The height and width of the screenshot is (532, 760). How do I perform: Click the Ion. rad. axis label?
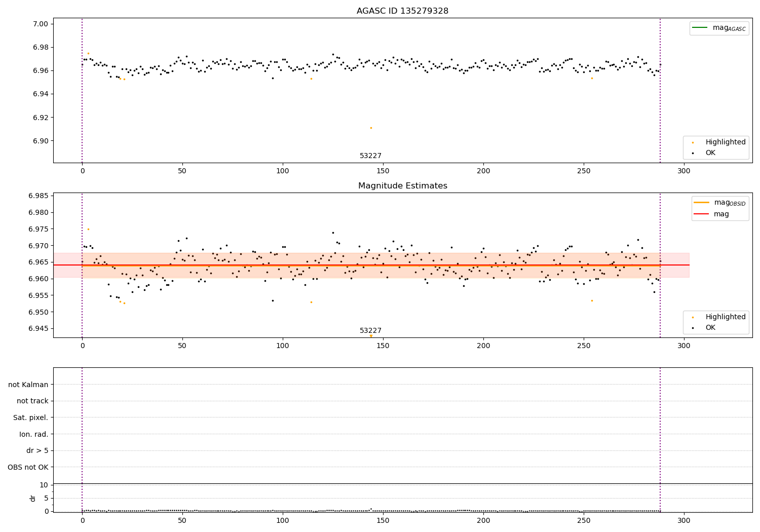click(34, 434)
